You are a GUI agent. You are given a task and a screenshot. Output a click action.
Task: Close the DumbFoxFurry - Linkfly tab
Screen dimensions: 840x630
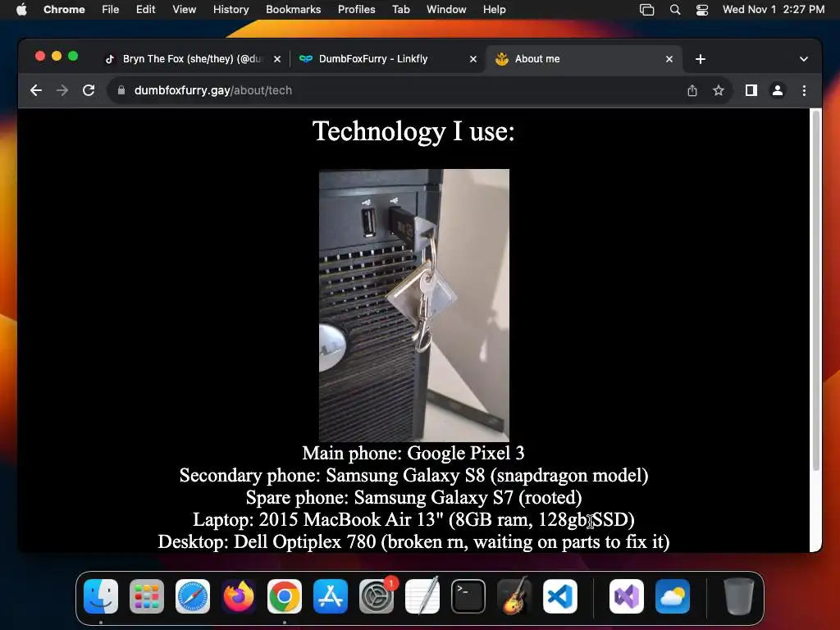[x=473, y=59]
